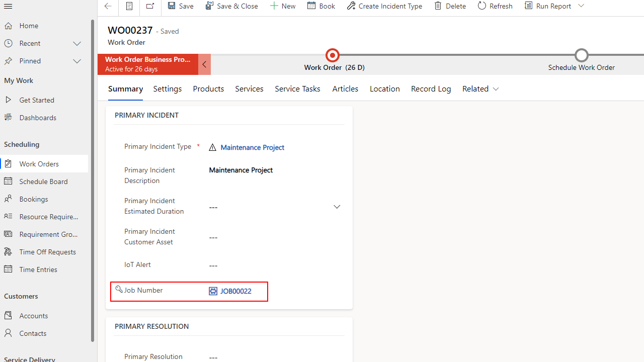Open the Schedule Board
The width and height of the screenshot is (644, 362).
[x=44, y=182]
